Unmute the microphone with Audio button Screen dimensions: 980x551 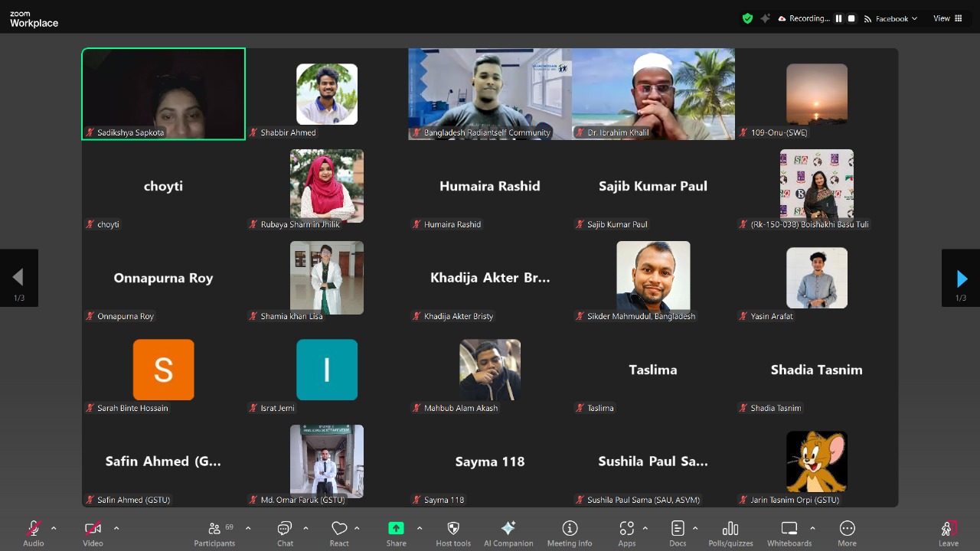point(33,529)
